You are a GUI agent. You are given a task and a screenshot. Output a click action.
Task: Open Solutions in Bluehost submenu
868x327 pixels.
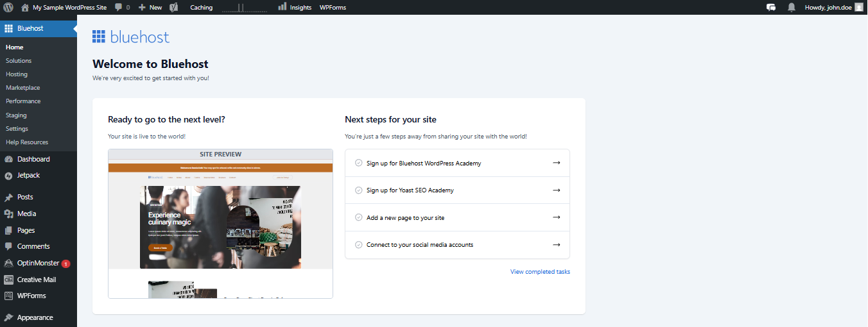pos(19,61)
